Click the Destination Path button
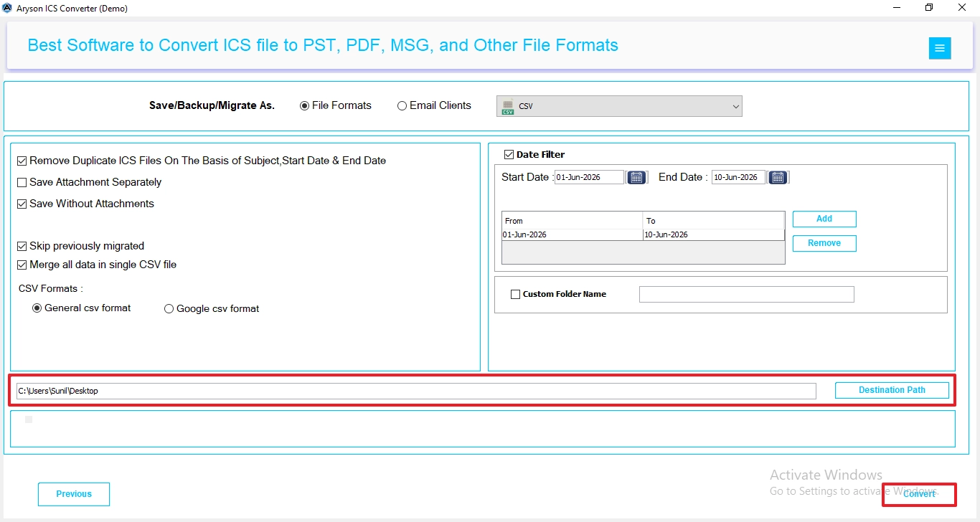Screen dimensions: 980x522 tap(892, 390)
